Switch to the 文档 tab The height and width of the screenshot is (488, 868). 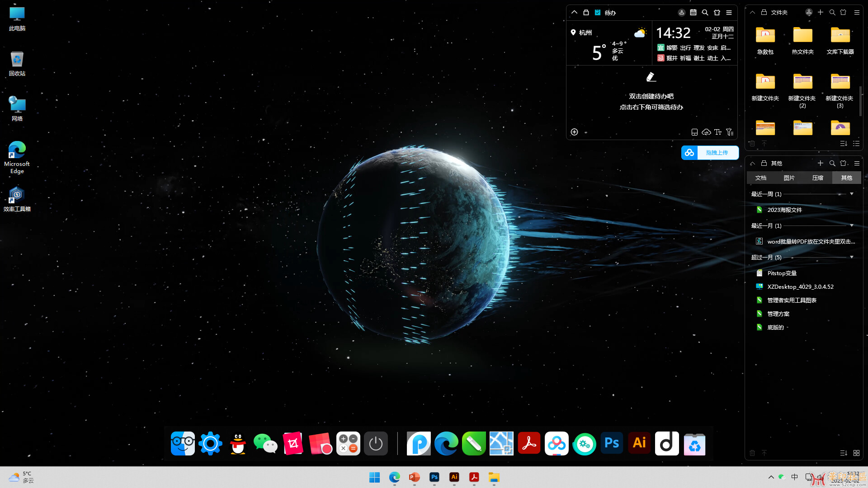click(761, 178)
